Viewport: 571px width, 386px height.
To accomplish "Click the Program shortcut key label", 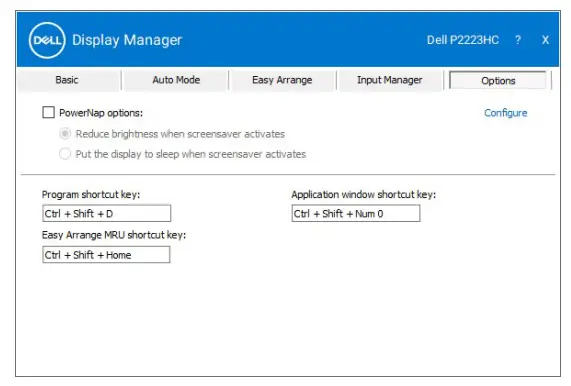I will click(x=91, y=194).
